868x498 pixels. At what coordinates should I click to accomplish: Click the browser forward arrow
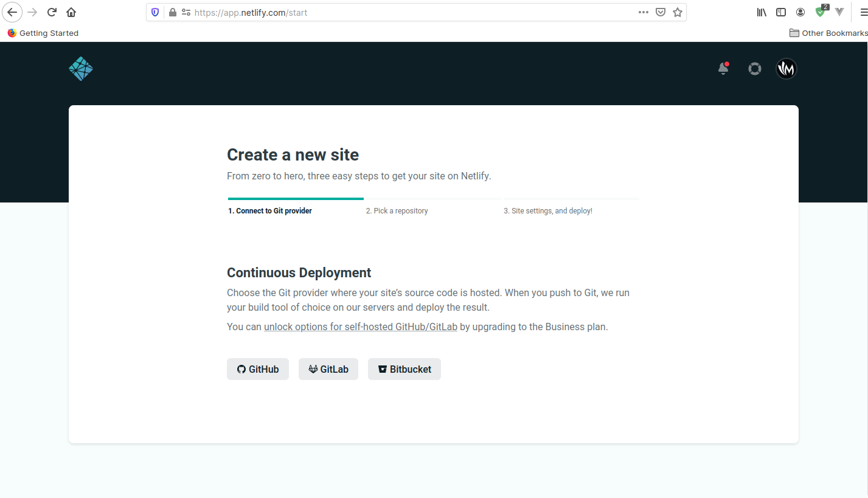tap(33, 12)
